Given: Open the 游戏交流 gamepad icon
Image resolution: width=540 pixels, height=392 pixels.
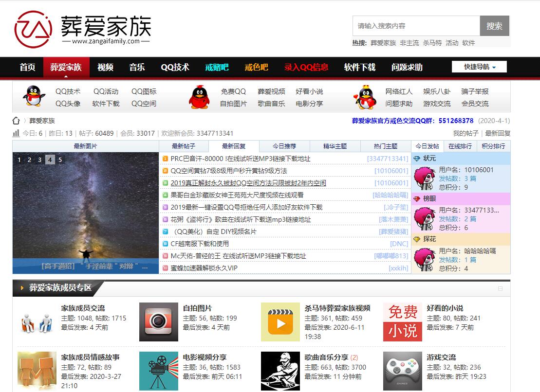Looking at the screenshot, I should [403, 371].
